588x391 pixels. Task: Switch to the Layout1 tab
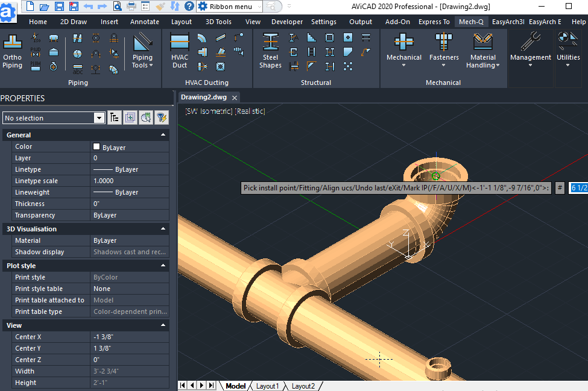click(267, 386)
